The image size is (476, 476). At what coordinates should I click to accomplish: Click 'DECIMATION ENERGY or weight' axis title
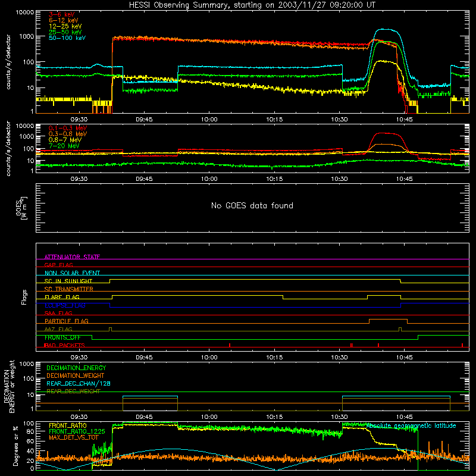click(9, 386)
